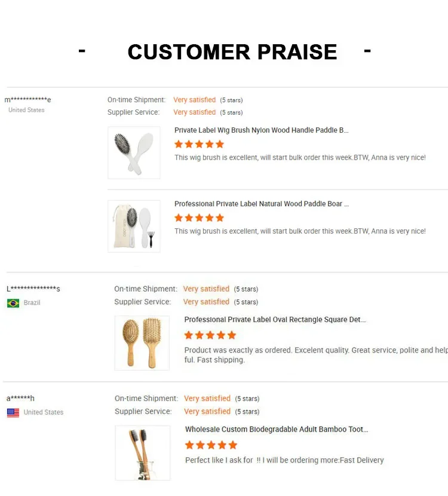This screenshot has height=496, width=448.
Task: Open the white wig brush product thumbnail
Action: click(134, 153)
